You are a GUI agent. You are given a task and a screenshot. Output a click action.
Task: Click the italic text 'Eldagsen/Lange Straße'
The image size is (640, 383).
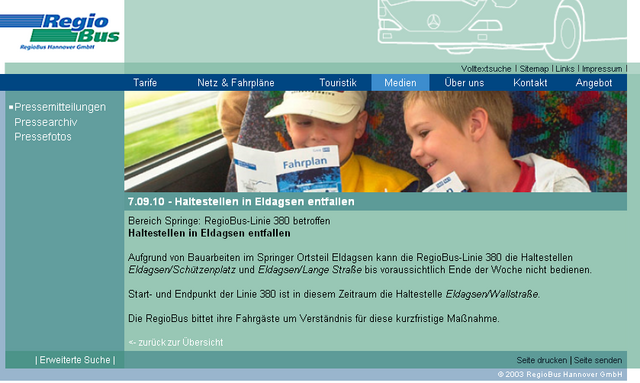(x=309, y=270)
